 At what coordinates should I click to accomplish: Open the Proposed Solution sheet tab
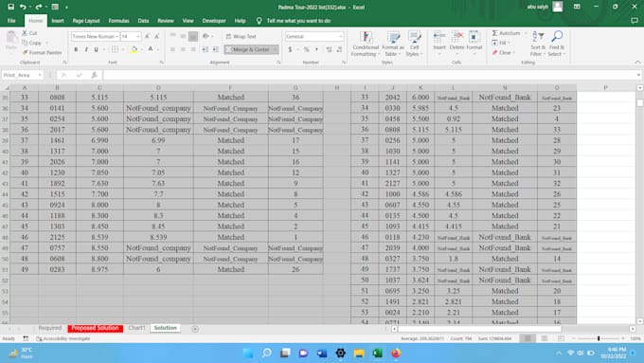click(x=95, y=328)
